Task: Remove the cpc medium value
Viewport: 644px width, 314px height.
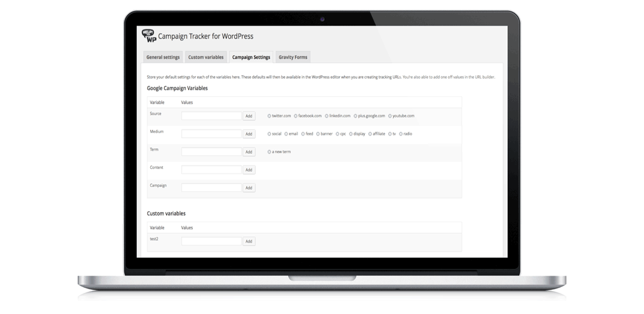Action: (x=338, y=134)
